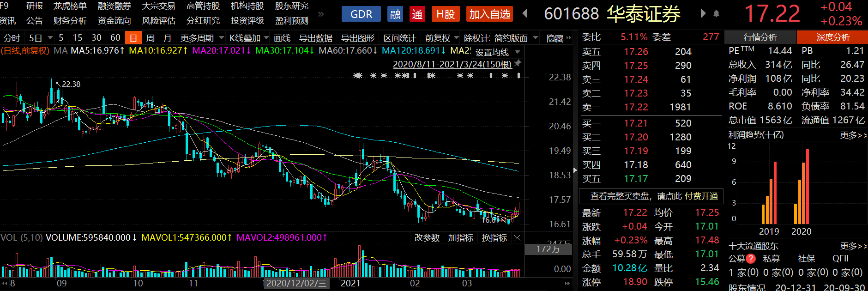Open 更多>> next to 利润趋势
The width and height of the screenshot is (868, 291).
pyautogui.click(x=853, y=135)
